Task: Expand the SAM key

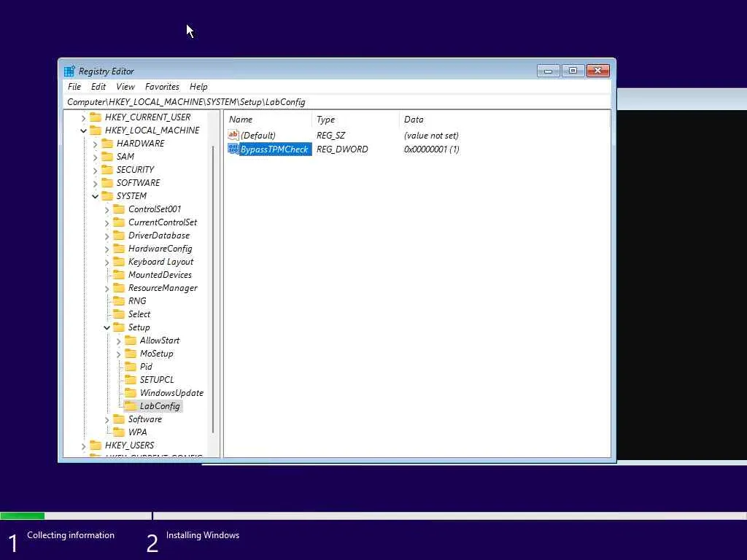Action: (96, 157)
